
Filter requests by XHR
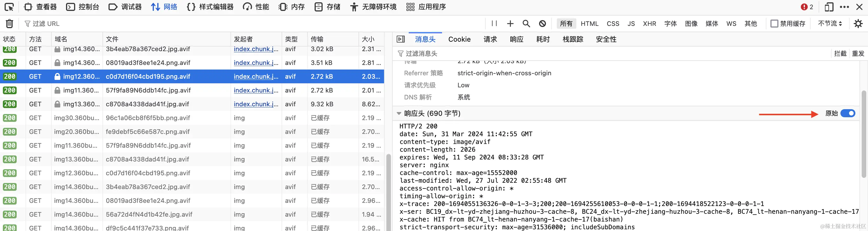click(x=649, y=24)
